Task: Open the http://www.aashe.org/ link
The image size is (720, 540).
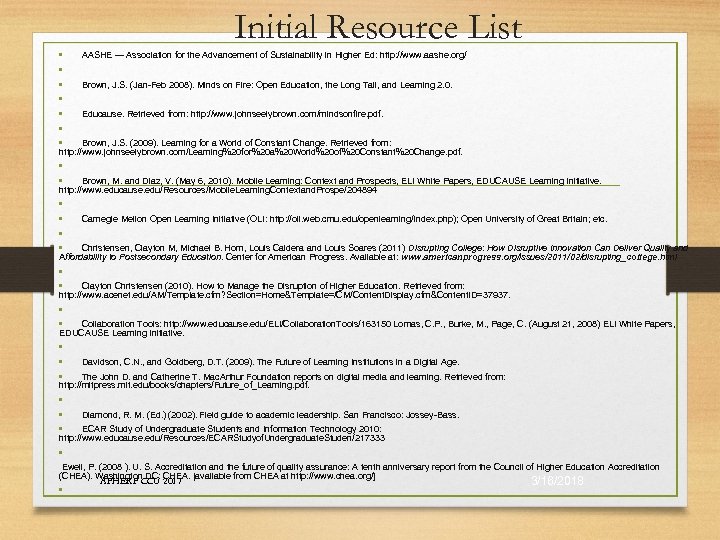Action: [423, 55]
